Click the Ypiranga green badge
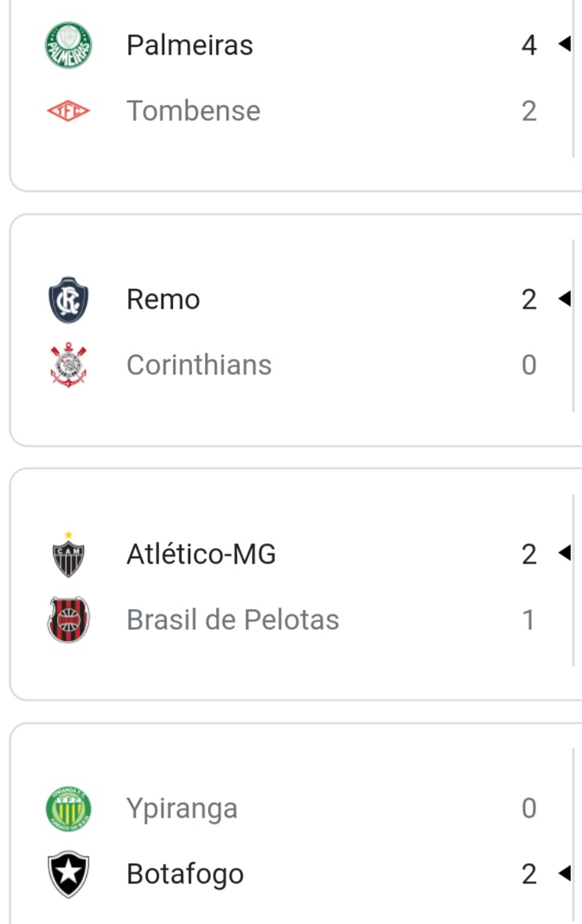This screenshot has width=582, height=924. click(x=68, y=809)
